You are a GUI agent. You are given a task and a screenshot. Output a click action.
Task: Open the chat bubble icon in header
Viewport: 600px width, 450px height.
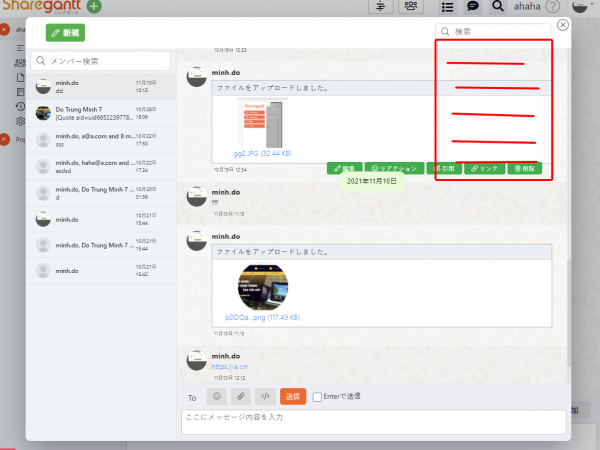click(473, 7)
